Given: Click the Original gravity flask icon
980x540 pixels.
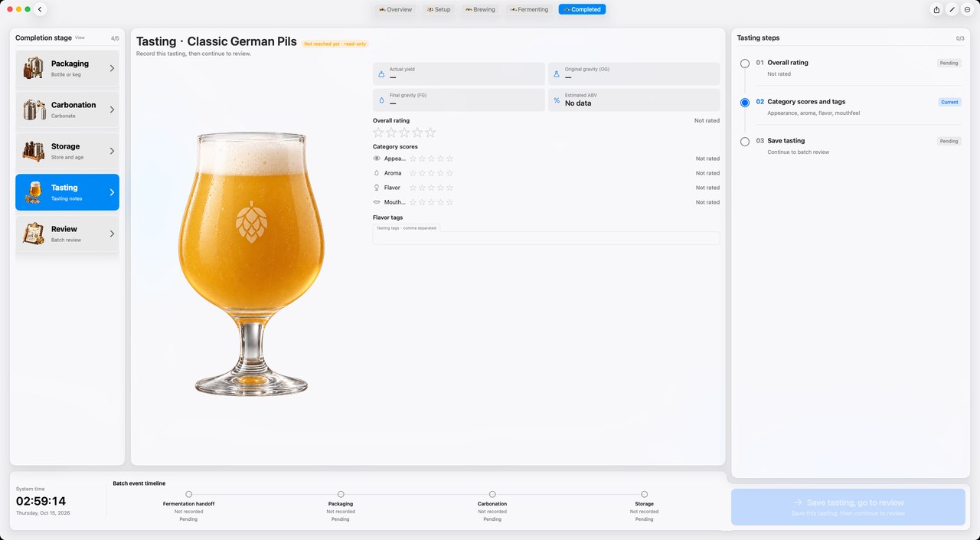Looking at the screenshot, I should point(557,74).
